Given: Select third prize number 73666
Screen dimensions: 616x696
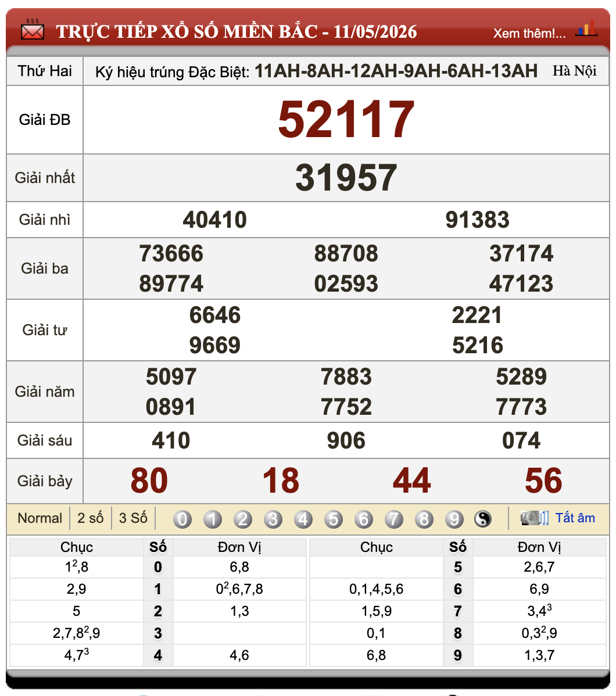Looking at the screenshot, I should click(x=171, y=253).
